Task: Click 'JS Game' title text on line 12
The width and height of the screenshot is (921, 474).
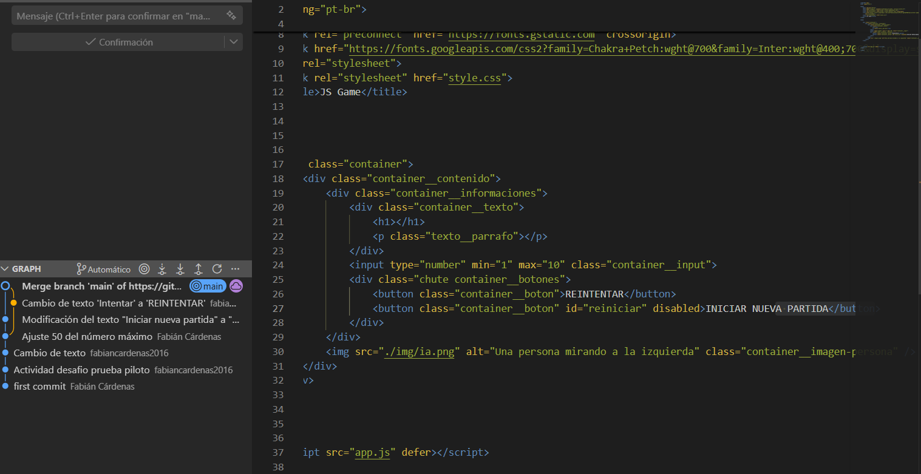Action: click(x=341, y=92)
